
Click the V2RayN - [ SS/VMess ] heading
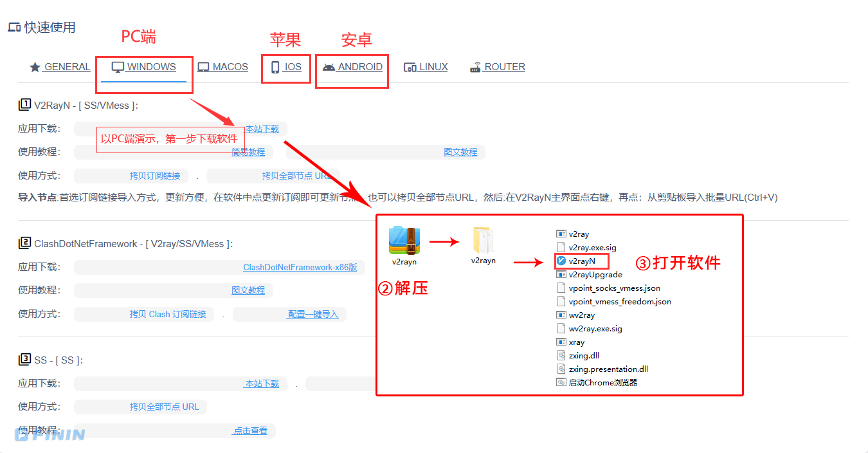tap(78, 105)
